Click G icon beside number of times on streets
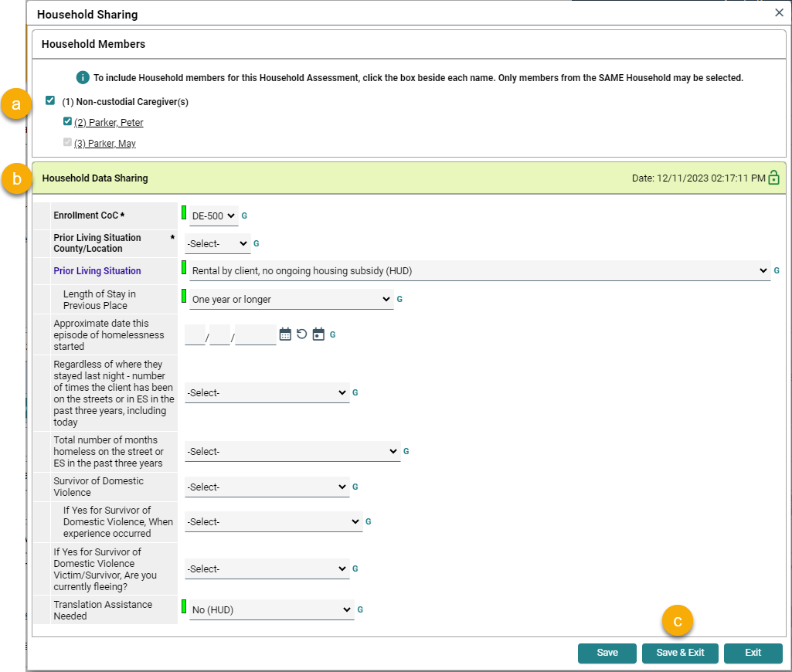This screenshot has height=672, width=792. click(x=355, y=392)
